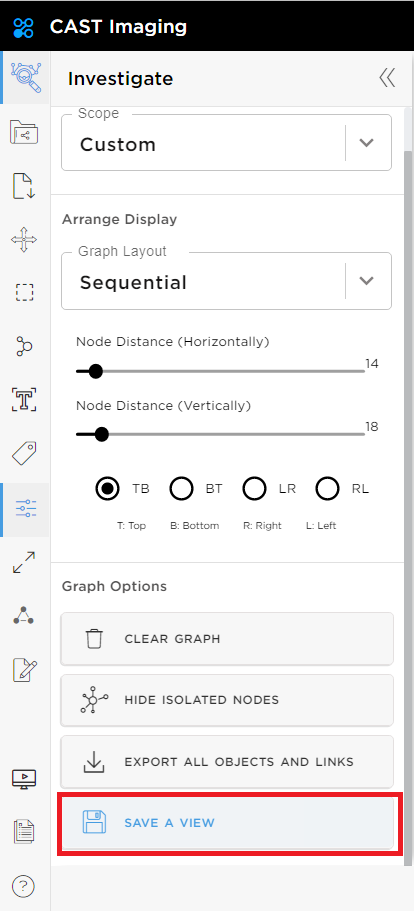The image size is (414, 911).
Task: Open the tag icon in sidebar
Action: pos(24,454)
